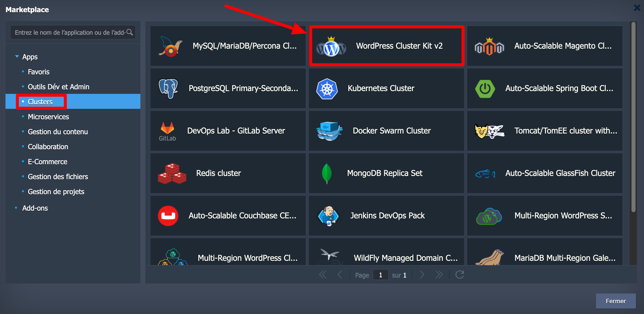
Task: Open Auto-Scalable GlassFish Cluster label
Action: click(x=560, y=173)
